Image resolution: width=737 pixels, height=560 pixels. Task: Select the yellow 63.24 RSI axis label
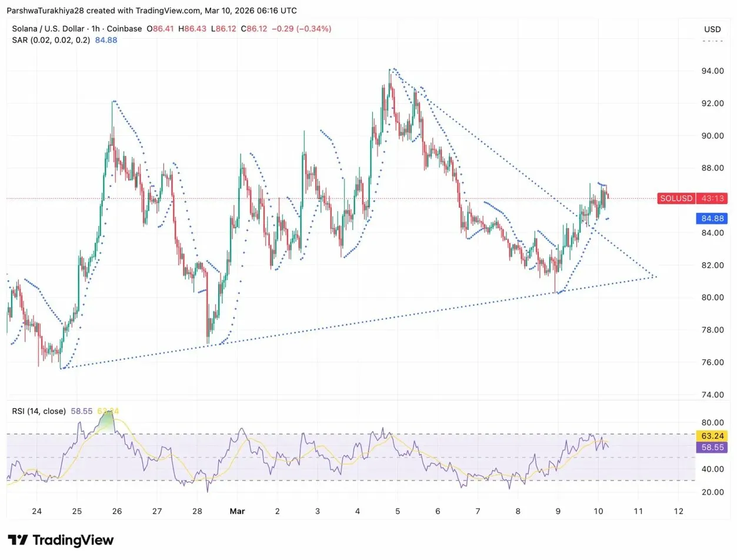(x=712, y=436)
